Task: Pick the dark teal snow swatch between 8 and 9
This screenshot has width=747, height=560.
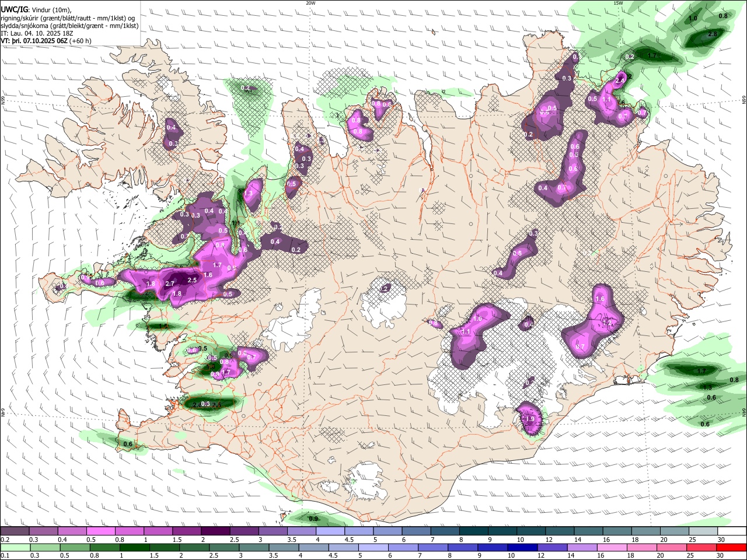Action: click(473, 531)
